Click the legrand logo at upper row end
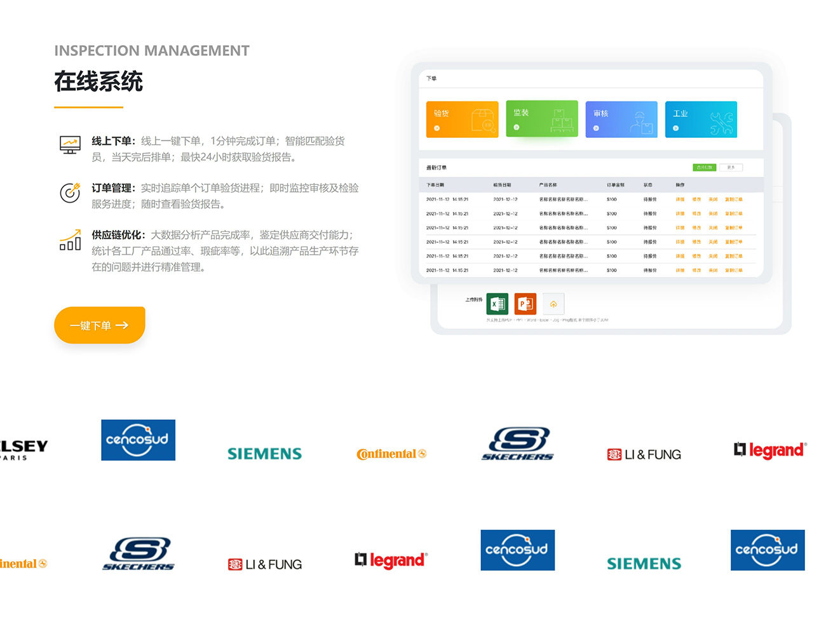Screen dimensions: 840x629 pyautogui.click(x=771, y=450)
